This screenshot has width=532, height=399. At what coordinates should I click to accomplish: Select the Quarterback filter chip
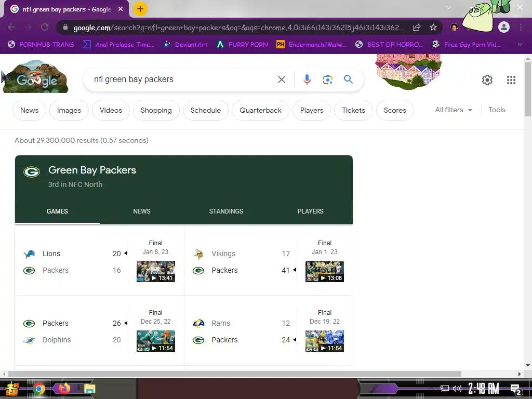click(261, 110)
